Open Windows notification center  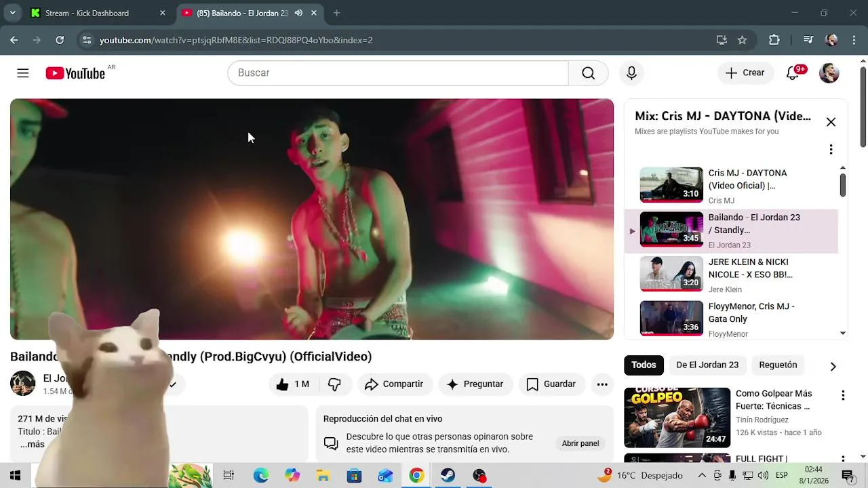[847, 476]
